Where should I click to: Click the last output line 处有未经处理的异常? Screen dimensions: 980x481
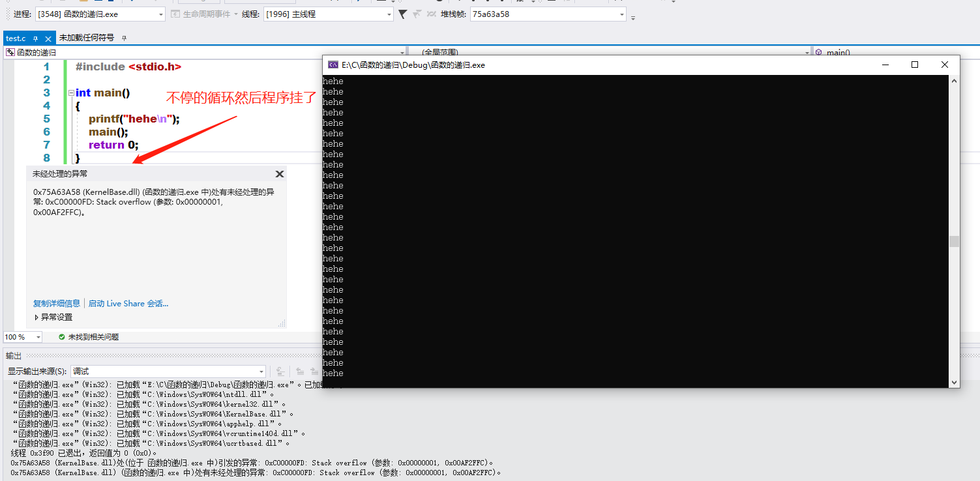256,473
